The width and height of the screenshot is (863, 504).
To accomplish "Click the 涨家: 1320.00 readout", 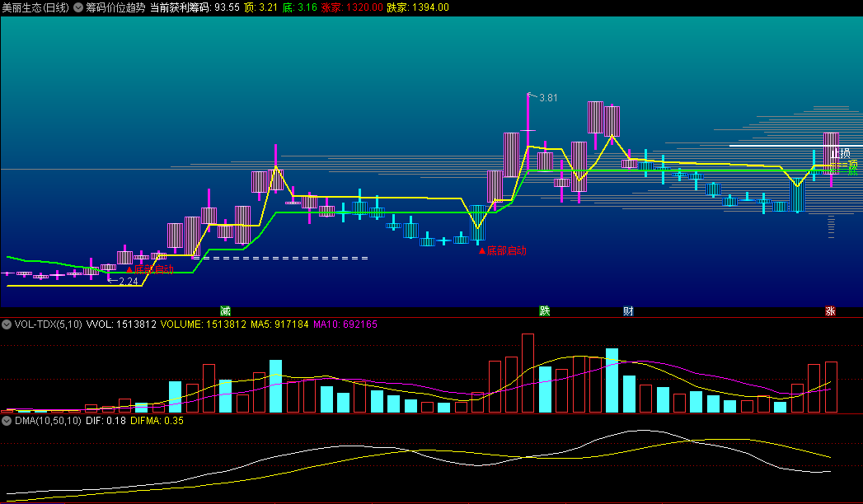I will pyautogui.click(x=352, y=7).
